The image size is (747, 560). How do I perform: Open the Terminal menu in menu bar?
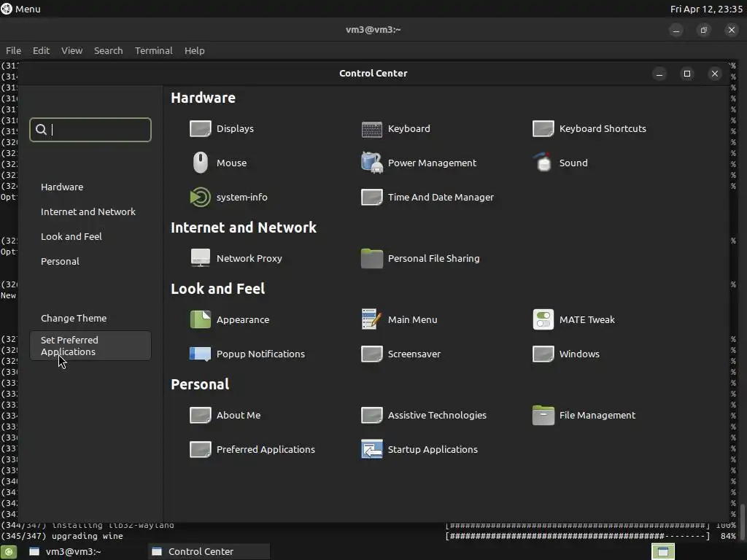(153, 50)
